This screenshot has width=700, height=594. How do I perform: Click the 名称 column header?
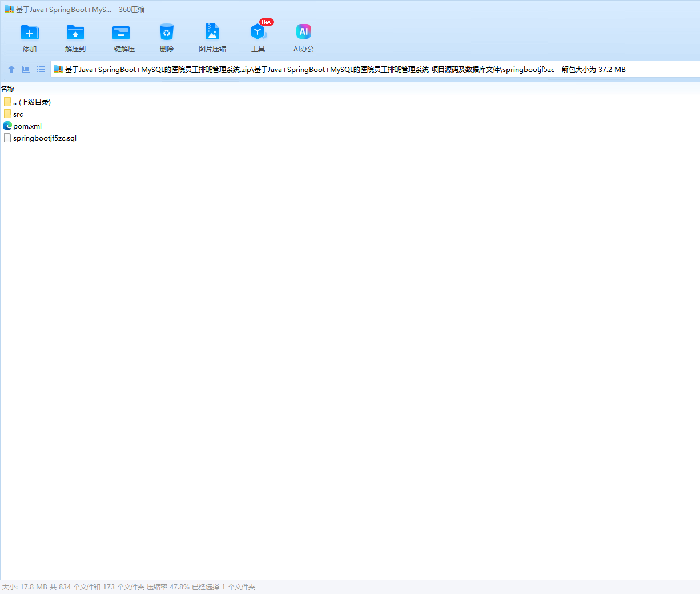7,89
